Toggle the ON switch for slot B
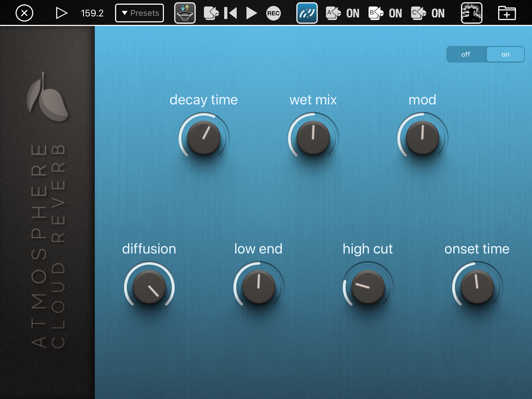This screenshot has width=532, height=399. (x=395, y=13)
